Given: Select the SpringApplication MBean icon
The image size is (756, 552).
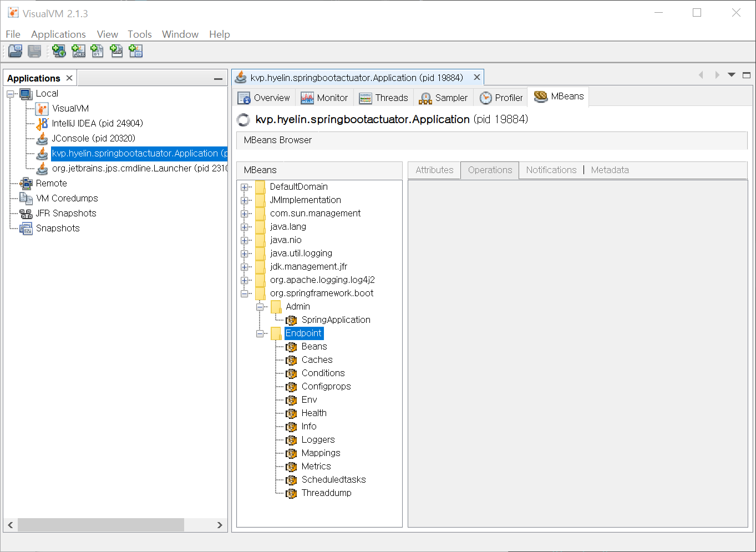Looking at the screenshot, I should click(x=291, y=320).
